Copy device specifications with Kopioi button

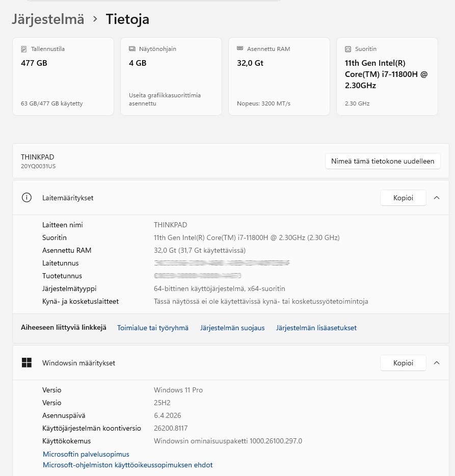(x=403, y=198)
